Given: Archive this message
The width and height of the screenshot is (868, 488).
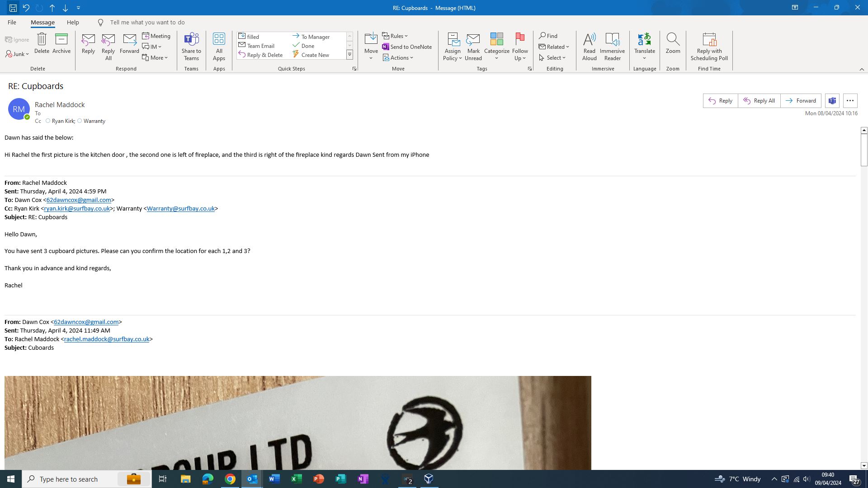Looking at the screenshot, I should click(x=61, y=40).
